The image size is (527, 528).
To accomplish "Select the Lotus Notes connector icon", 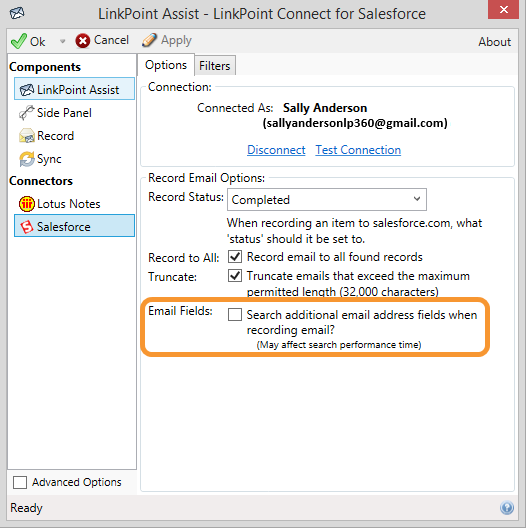I will tap(27, 204).
